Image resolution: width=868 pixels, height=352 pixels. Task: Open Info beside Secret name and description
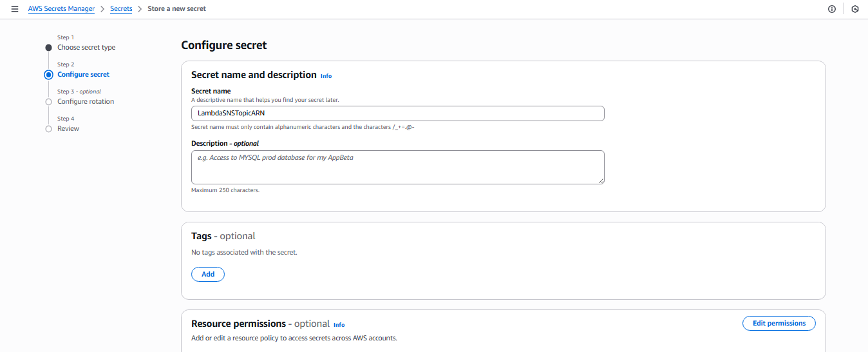(x=326, y=76)
